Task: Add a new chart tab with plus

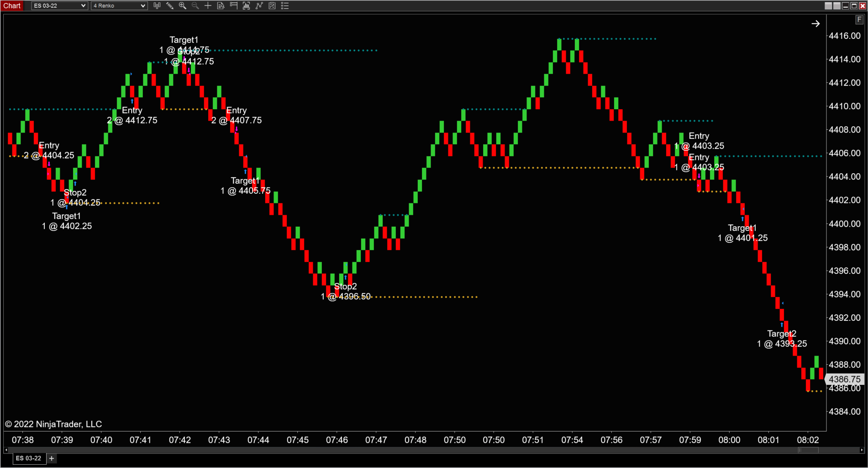Action: (x=52, y=458)
